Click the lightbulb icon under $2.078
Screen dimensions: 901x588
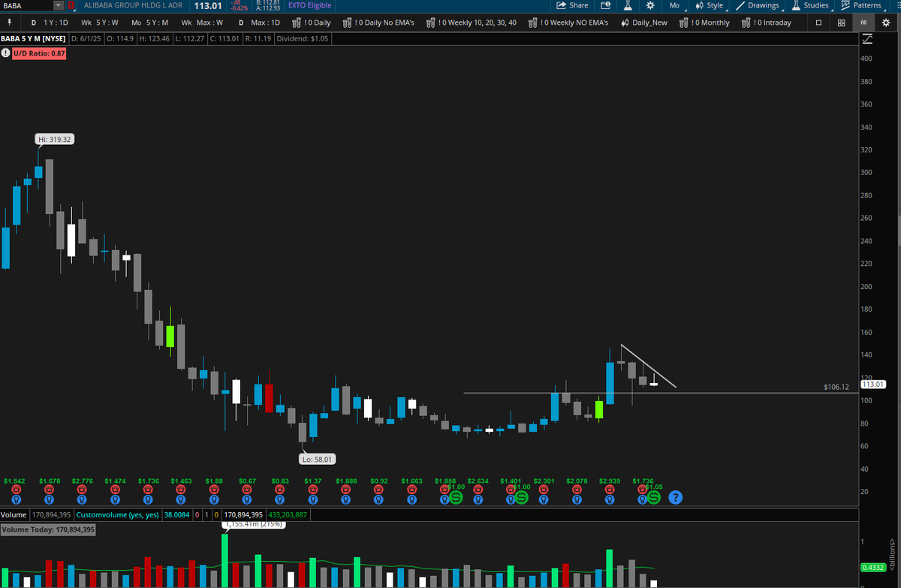(x=577, y=498)
